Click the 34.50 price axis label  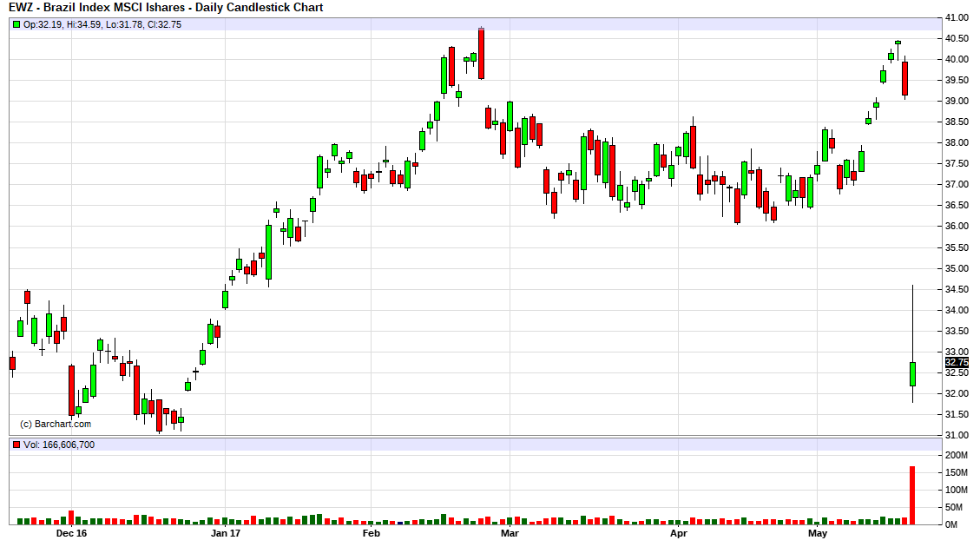[957, 289]
